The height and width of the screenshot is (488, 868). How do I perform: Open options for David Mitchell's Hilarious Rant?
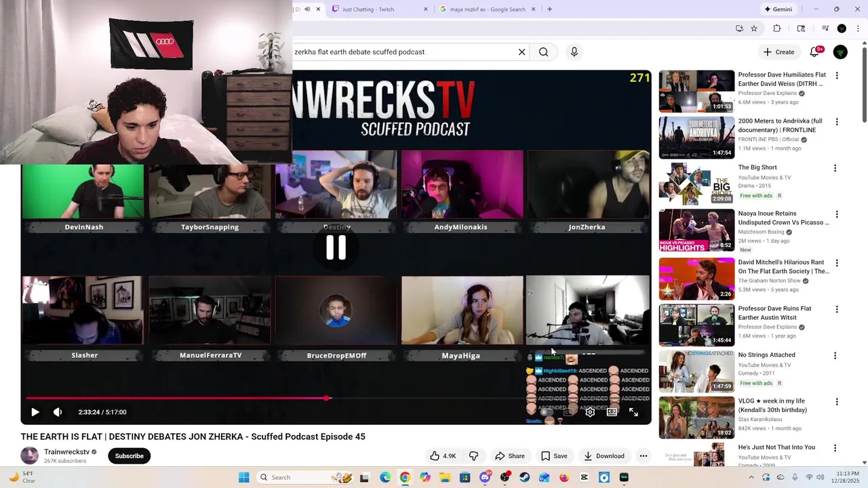coord(837,263)
